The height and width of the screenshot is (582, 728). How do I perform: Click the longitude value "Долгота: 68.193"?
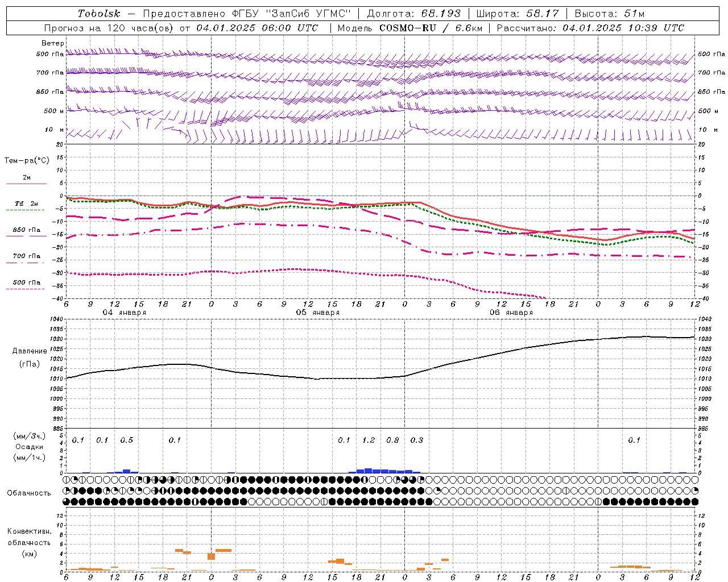[x=414, y=14]
